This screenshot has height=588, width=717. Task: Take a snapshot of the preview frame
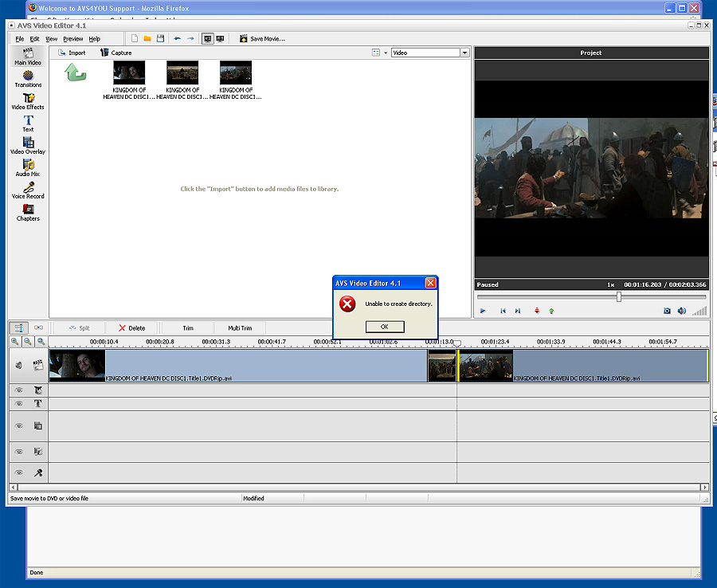[667, 311]
